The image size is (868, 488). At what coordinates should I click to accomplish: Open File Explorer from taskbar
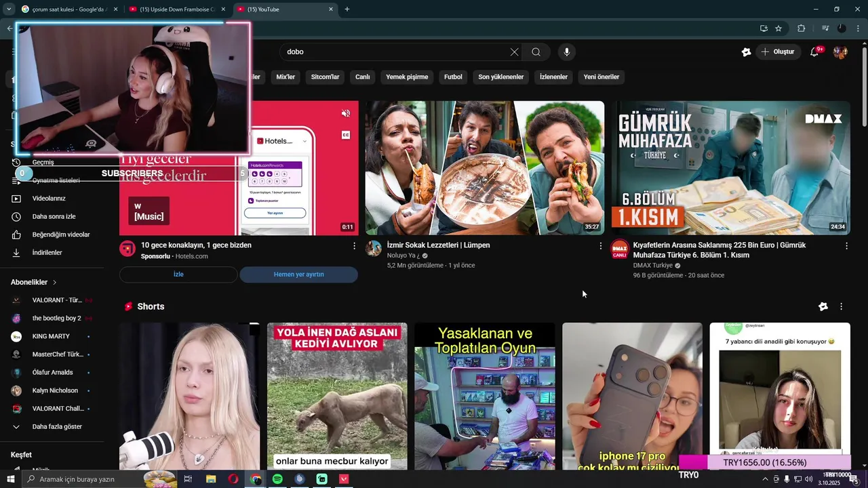point(211,479)
